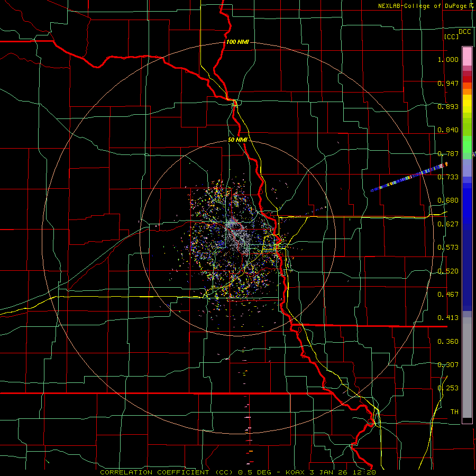This screenshot has height=476, width=476.
Task: Select the 0.947 color scale value
Action: [x=448, y=83]
